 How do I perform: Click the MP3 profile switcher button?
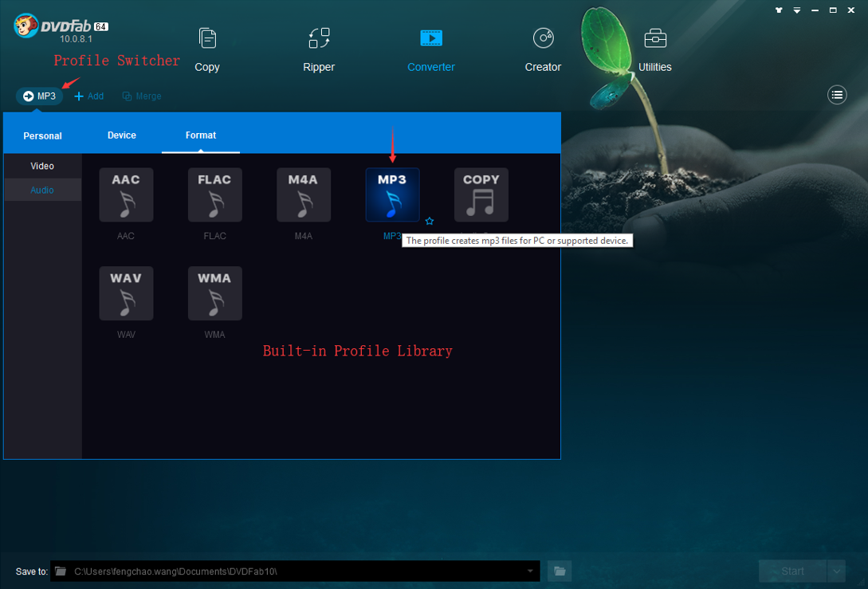pyautogui.click(x=39, y=96)
